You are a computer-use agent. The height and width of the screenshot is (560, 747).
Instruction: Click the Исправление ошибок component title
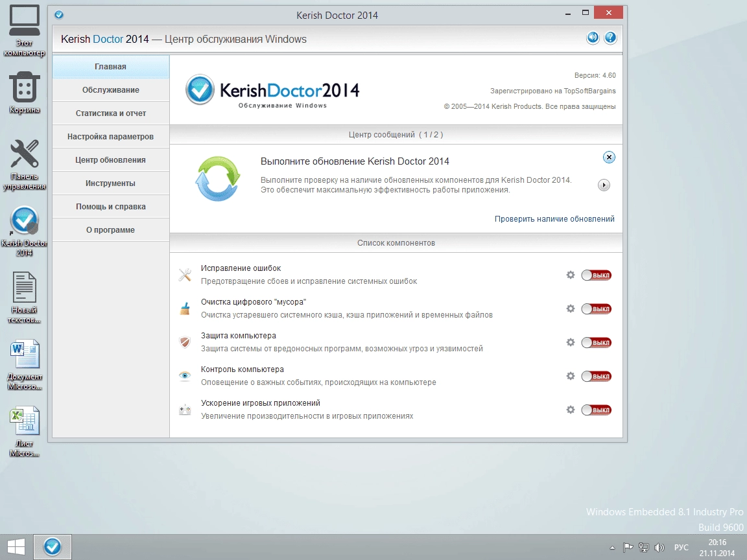point(241,268)
